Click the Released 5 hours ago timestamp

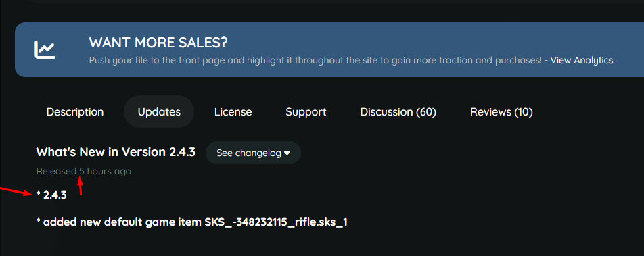click(84, 171)
